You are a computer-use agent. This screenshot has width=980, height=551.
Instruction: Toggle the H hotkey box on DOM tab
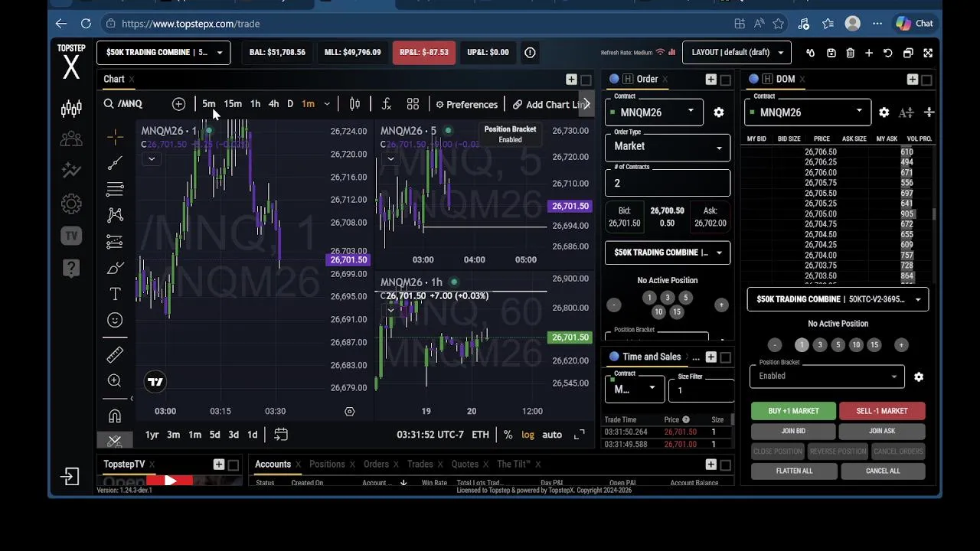pos(768,79)
